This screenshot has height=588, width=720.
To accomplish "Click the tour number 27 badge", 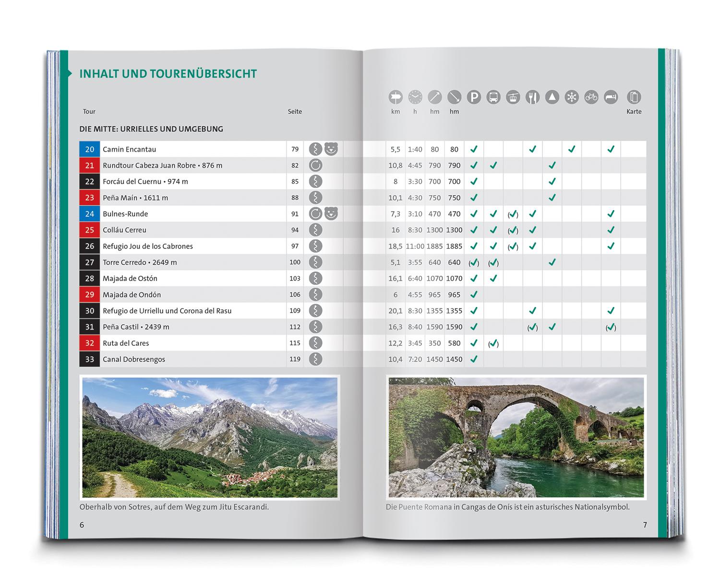I will 89,262.
